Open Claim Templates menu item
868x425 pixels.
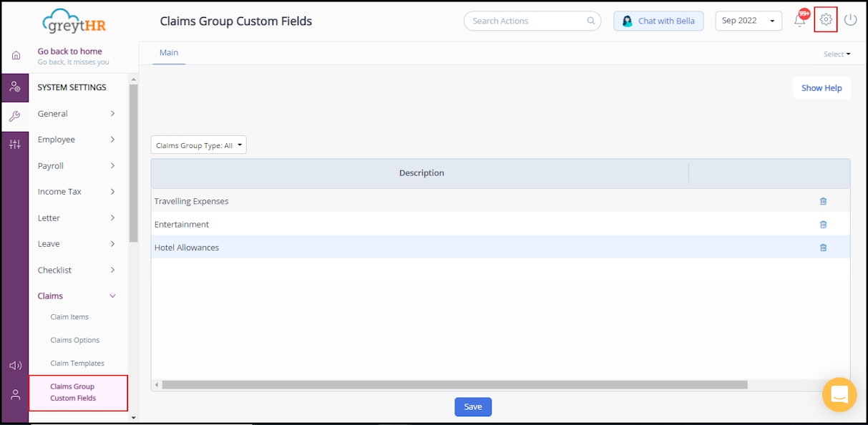(x=77, y=363)
